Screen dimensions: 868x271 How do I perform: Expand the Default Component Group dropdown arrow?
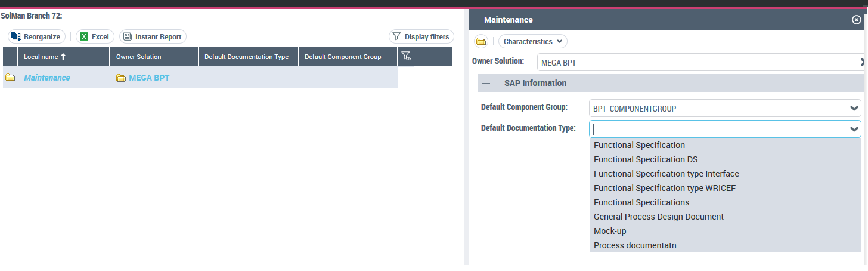[x=854, y=109]
